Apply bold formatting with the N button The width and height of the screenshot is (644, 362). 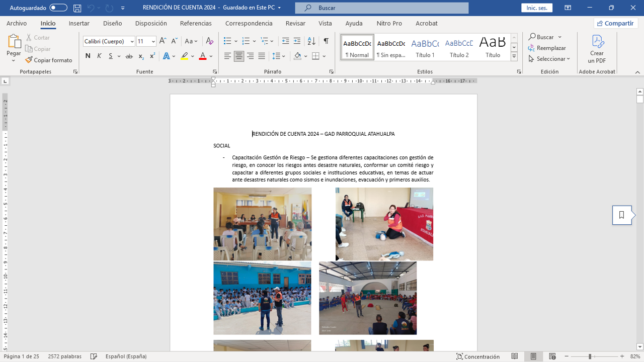coord(88,56)
